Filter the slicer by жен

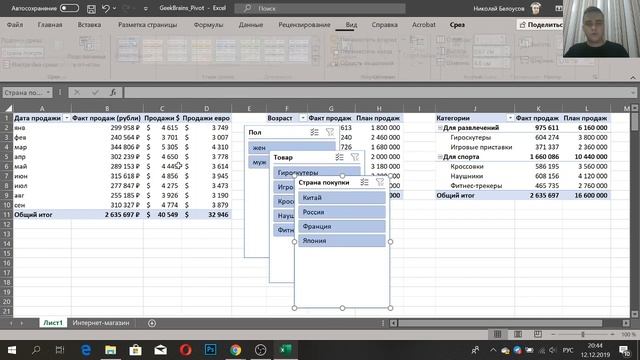click(x=292, y=147)
